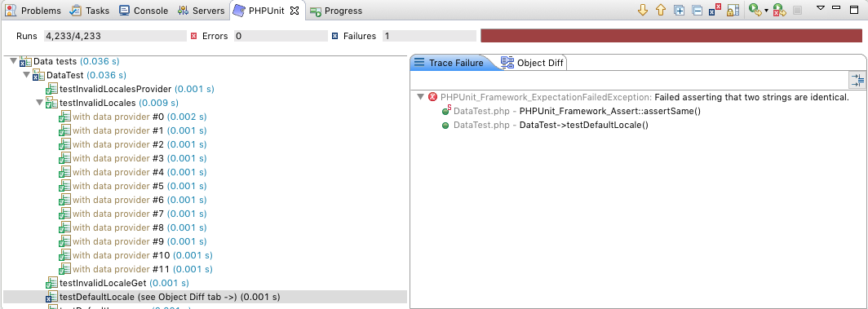Toggle scroll lock in PHPUnit view
The width and height of the screenshot is (868, 309).
click(733, 10)
